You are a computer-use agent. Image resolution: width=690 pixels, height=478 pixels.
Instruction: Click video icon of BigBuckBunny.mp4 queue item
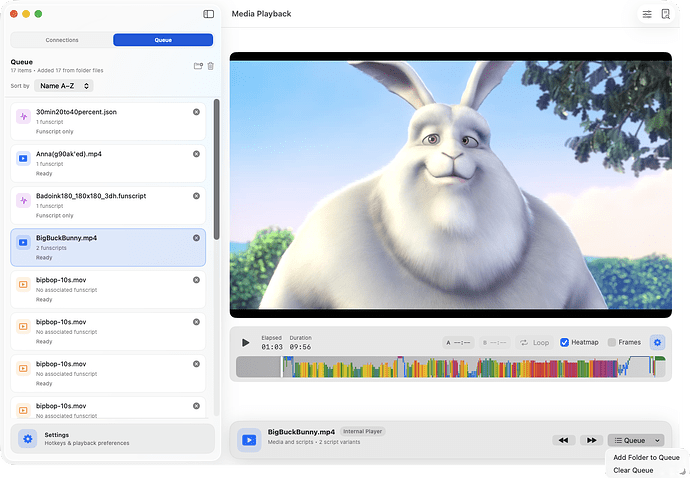point(23,243)
